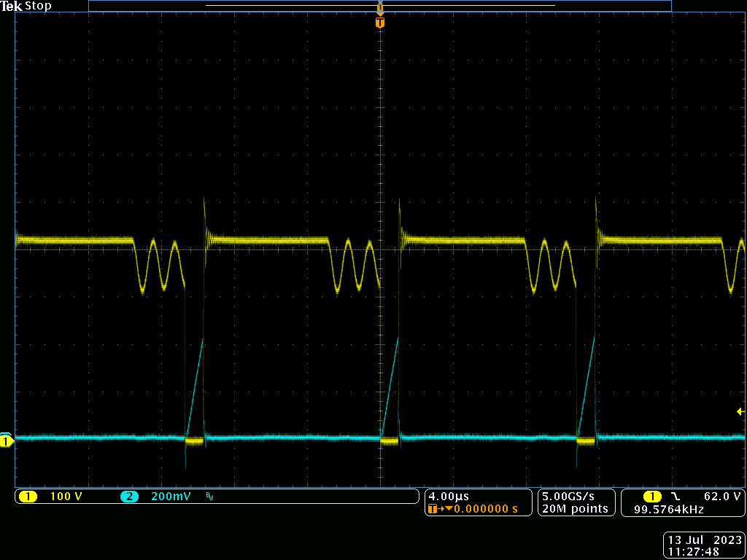
Task: Click Stop to resume acquisition
Action: [38, 6]
